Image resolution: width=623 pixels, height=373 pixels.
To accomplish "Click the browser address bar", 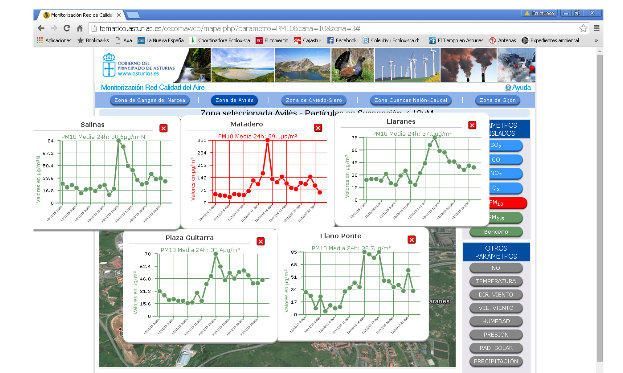I will 334,28.
